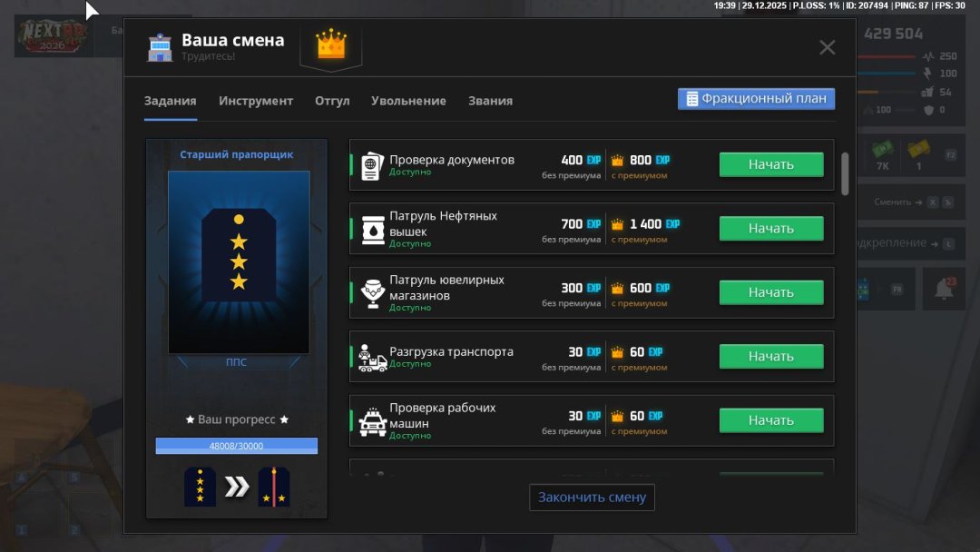
Task: Open the Отгул tab
Action: (332, 101)
